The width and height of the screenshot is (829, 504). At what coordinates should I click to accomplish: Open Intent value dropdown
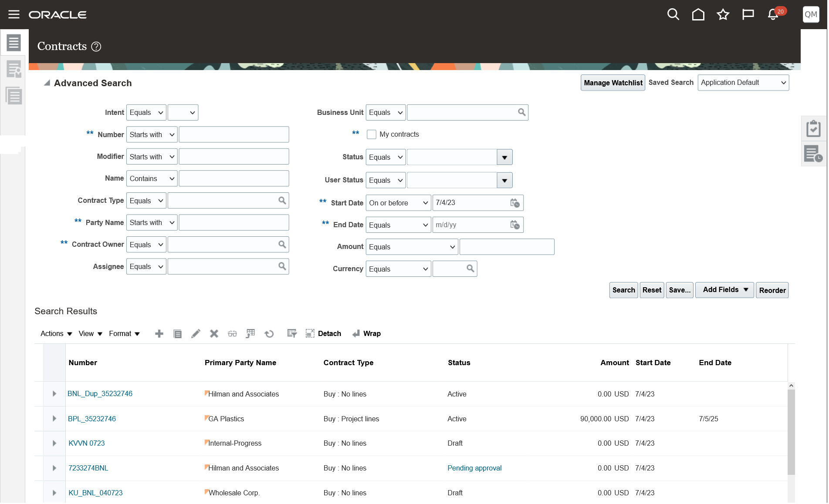click(183, 113)
